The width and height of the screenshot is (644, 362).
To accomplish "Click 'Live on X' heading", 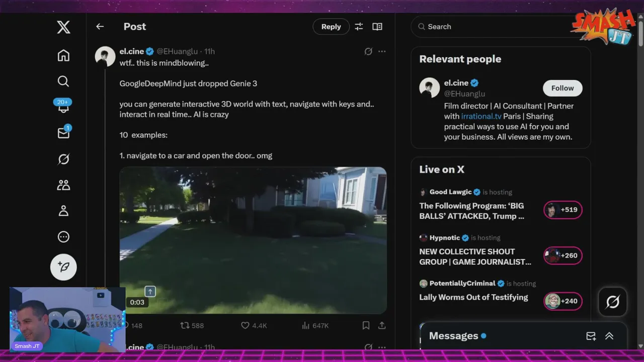I will click(x=442, y=169).
